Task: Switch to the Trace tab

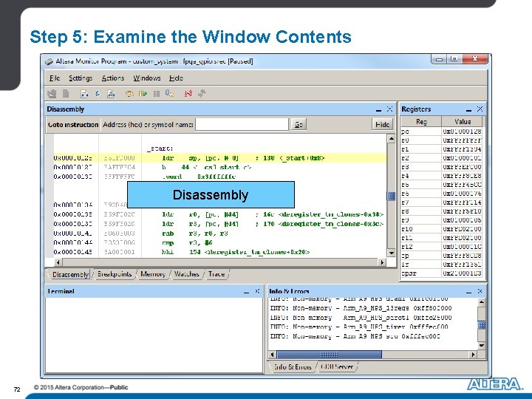Action: 216,274
